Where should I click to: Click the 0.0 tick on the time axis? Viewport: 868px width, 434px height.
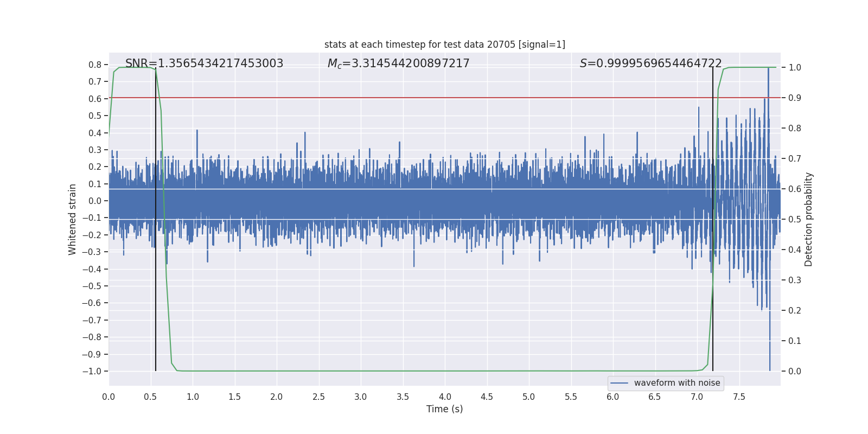point(108,397)
